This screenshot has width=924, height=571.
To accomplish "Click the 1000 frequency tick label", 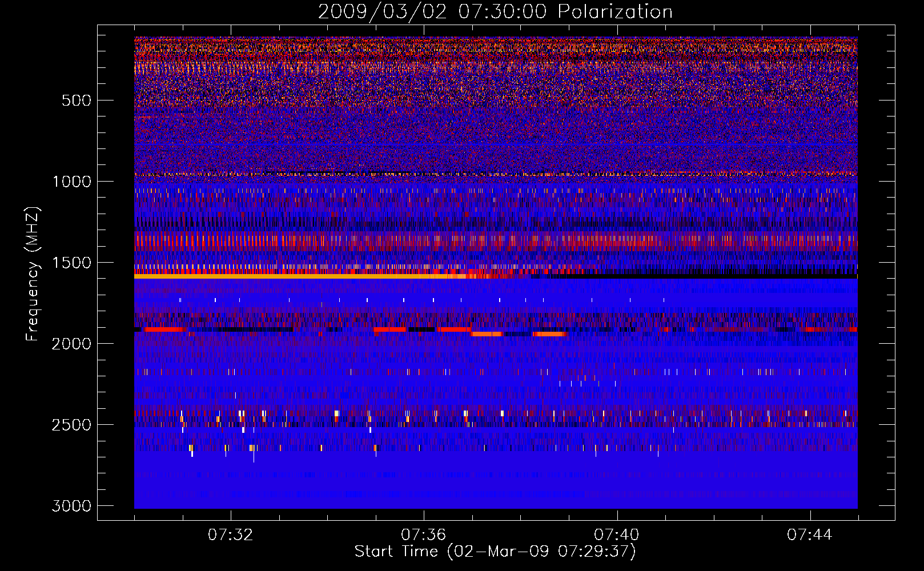I will (x=71, y=182).
